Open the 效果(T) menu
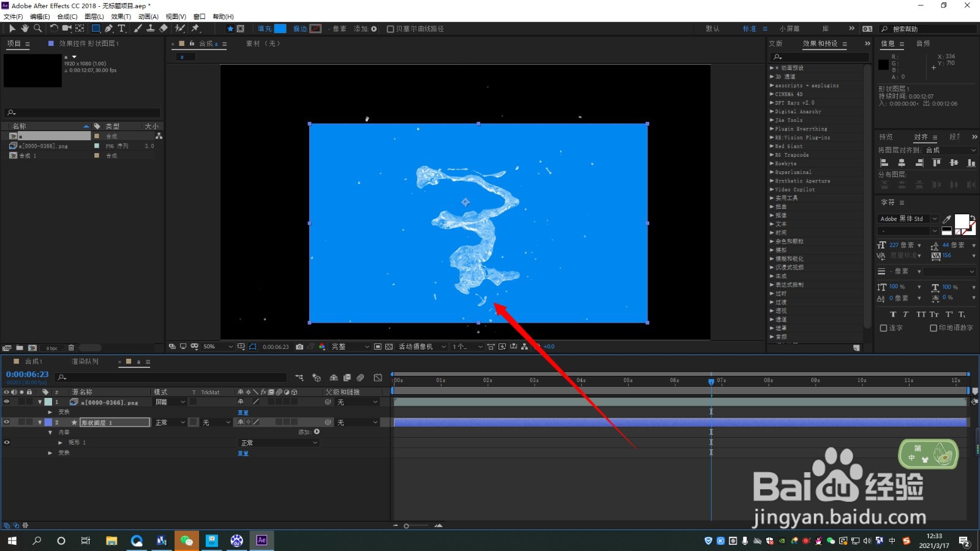This screenshot has height=551, width=980. (121, 17)
